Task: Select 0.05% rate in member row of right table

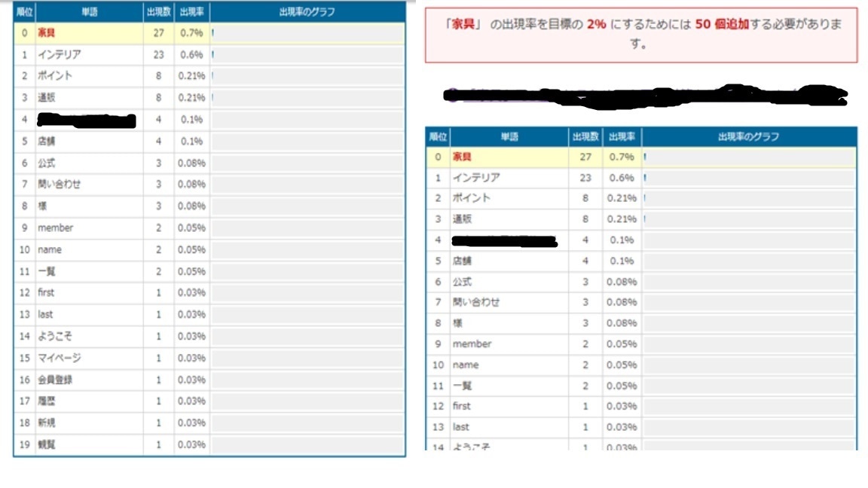Action: (622, 344)
